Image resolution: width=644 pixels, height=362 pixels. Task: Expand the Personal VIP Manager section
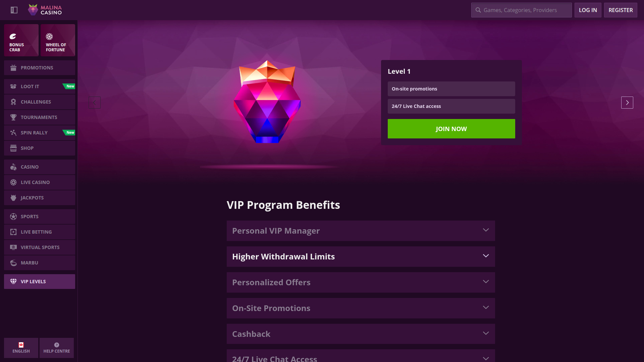point(361,231)
